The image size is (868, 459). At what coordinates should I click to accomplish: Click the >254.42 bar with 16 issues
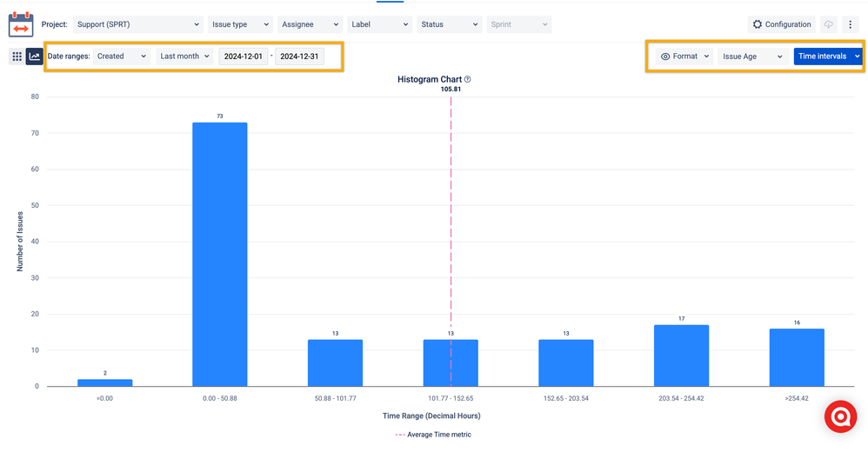(x=797, y=357)
